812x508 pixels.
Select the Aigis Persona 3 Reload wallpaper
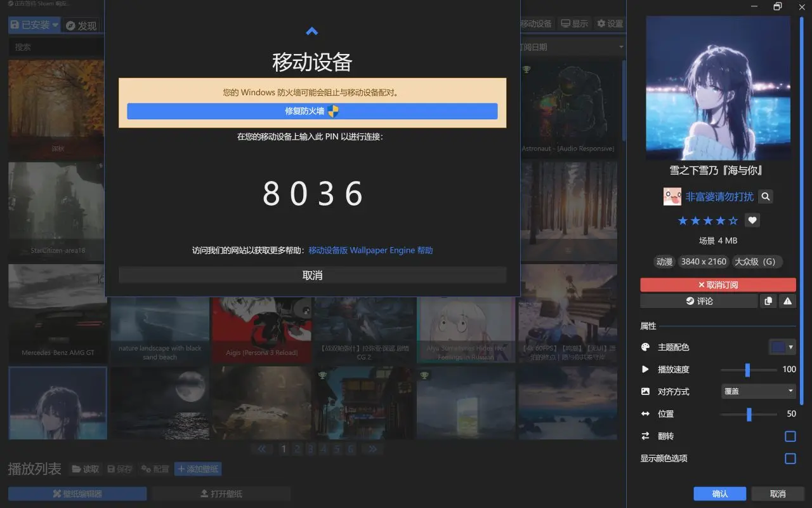pos(261,330)
